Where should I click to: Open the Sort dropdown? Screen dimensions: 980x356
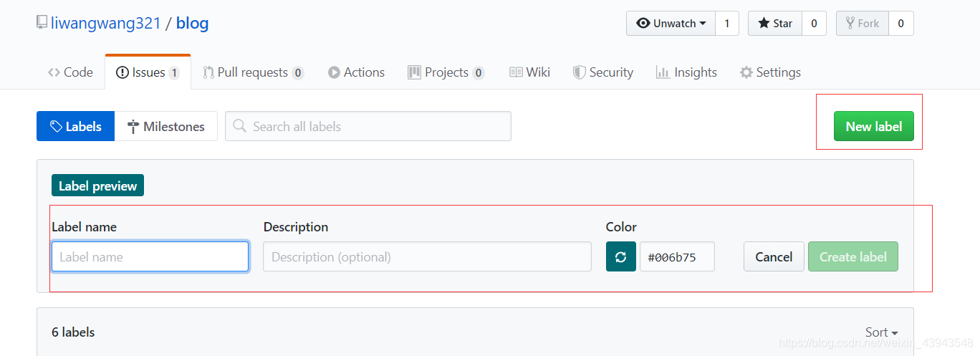click(881, 332)
